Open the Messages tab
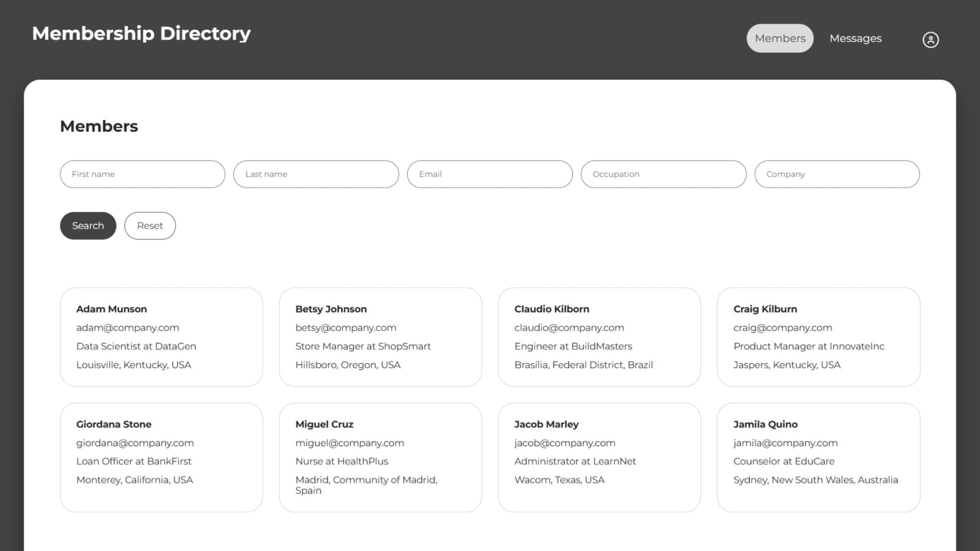This screenshot has width=980, height=551. pos(855,38)
